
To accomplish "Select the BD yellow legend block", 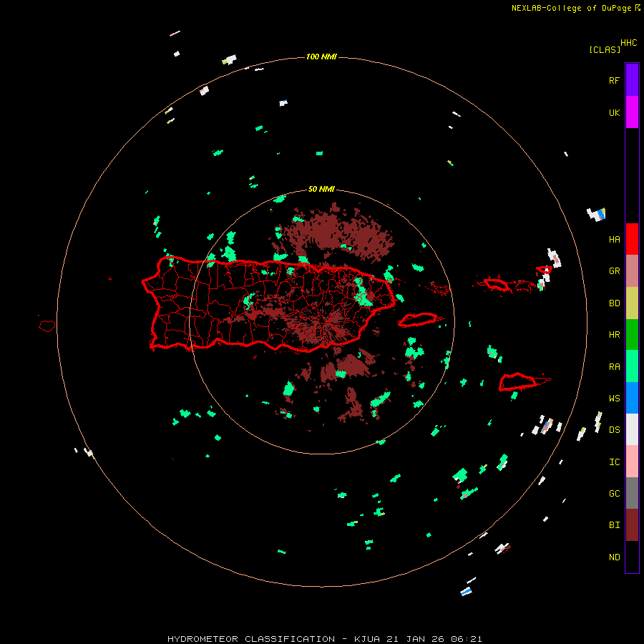I will coord(632,303).
